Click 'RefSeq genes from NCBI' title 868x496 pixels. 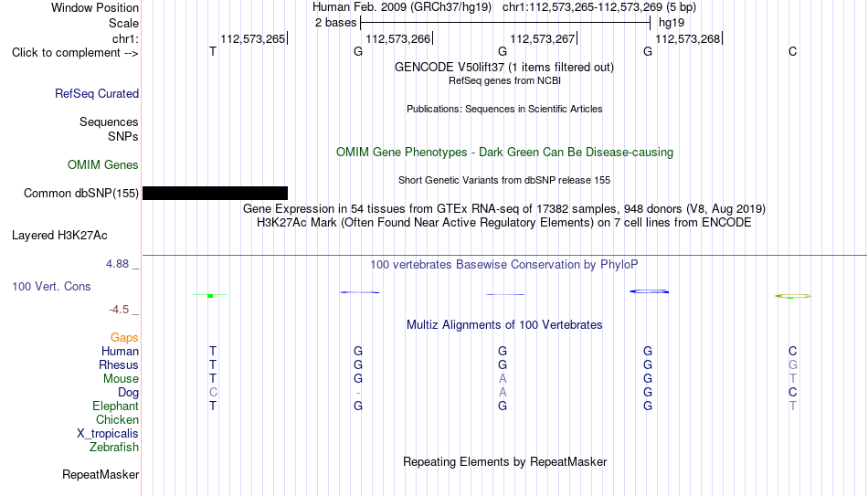(504, 80)
